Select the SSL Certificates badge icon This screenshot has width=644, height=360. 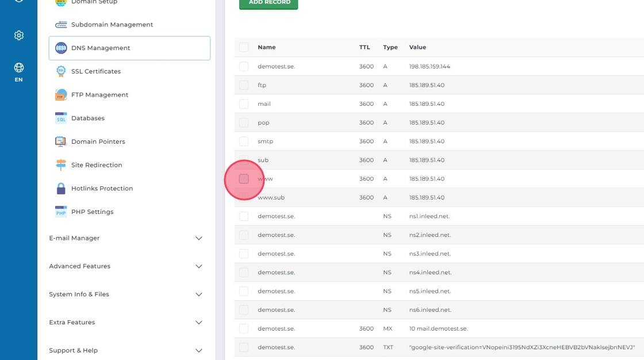[x=61, y=71]
